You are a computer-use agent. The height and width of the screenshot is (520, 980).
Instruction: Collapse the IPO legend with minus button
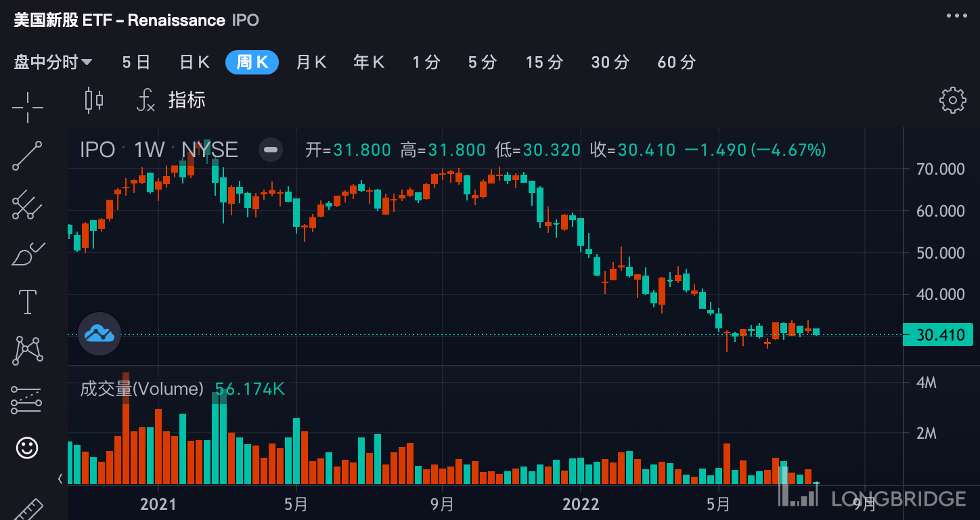pyautogui.click(x=271, y=150)
